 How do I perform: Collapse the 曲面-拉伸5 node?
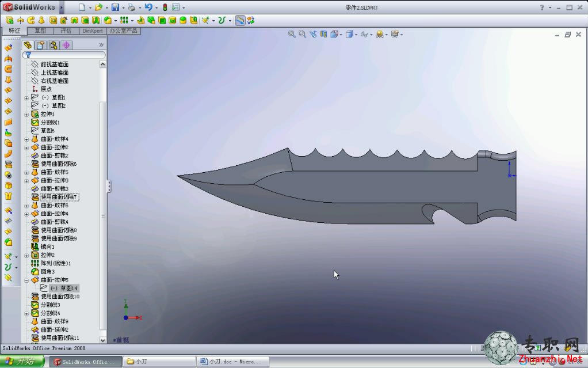26,280
